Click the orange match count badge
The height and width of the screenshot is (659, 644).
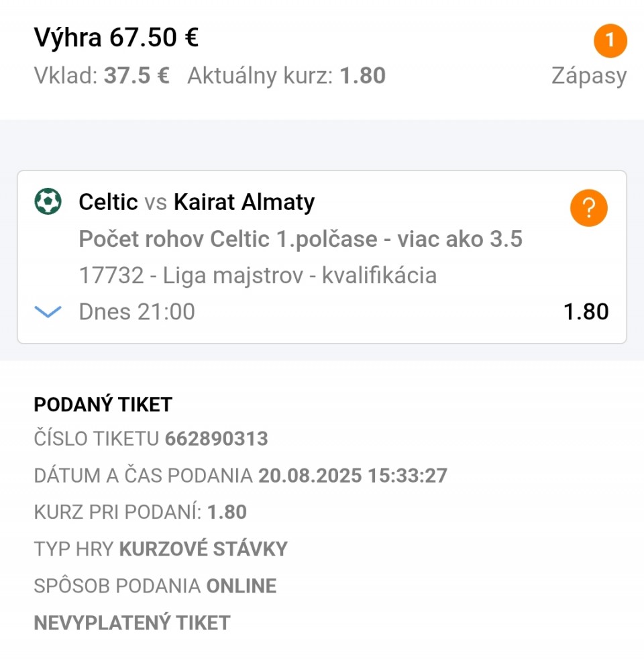pyautogui.click(x=610, y=41)
